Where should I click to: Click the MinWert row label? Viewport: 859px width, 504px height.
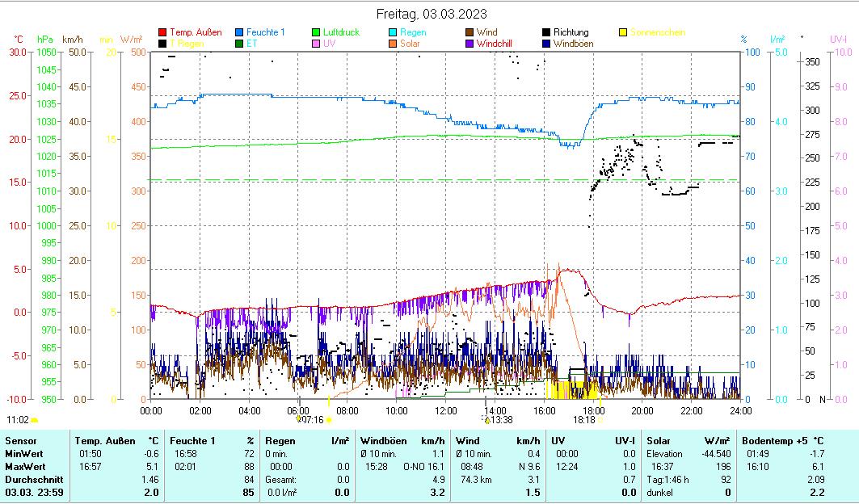(24, 454)
